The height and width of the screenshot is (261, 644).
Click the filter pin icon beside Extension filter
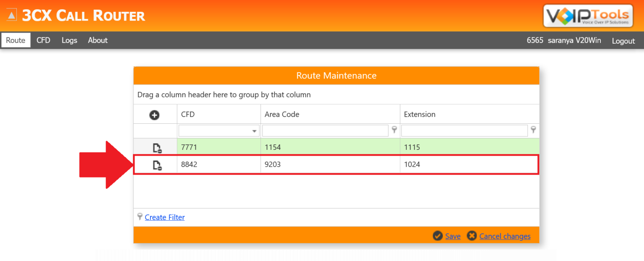533,130
